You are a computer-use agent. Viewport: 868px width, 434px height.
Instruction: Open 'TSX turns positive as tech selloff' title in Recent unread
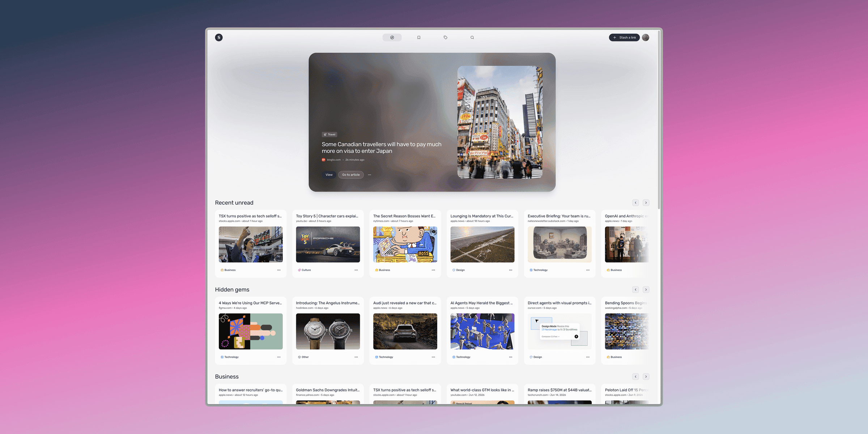[x=250, y=216]
